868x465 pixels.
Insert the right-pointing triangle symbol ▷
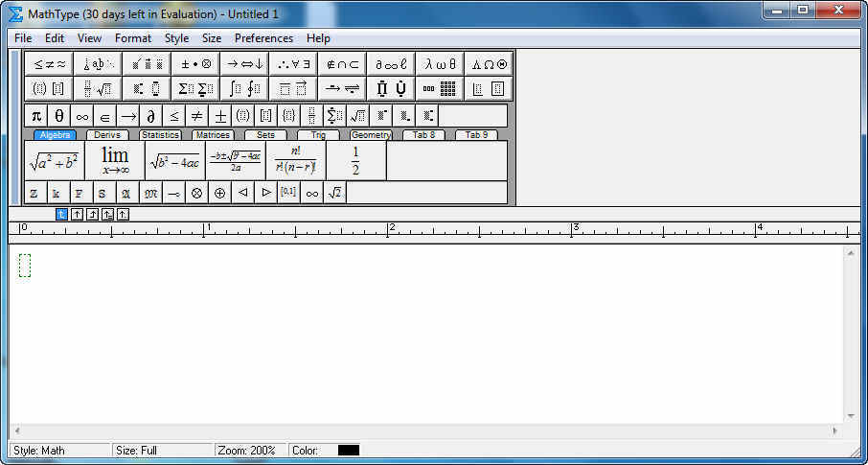point(266,193)
